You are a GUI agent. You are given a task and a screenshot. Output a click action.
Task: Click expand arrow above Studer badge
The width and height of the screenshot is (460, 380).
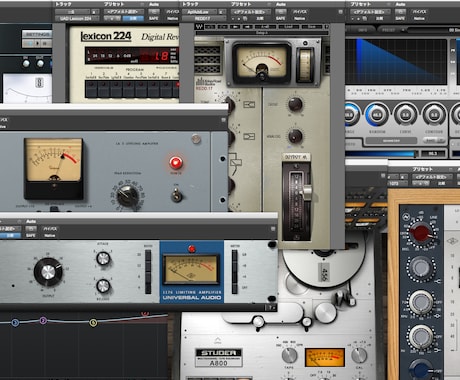(x=218, y=340)
